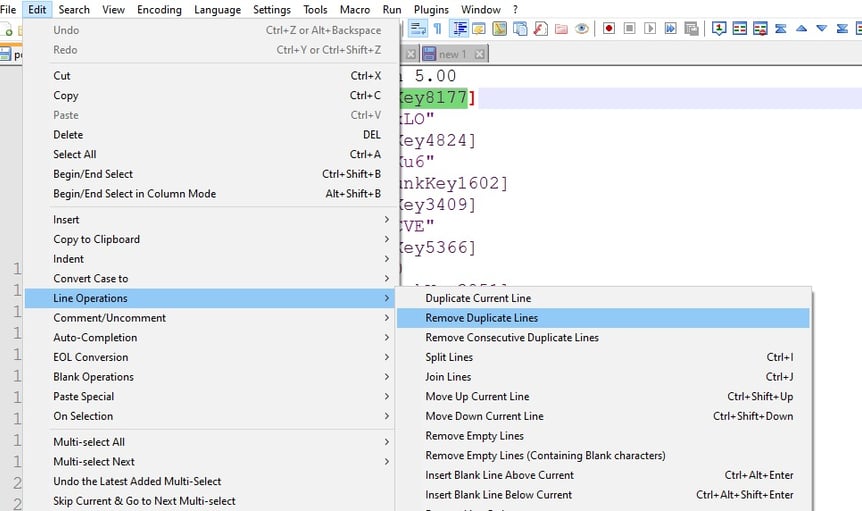Open the Language menu
Screen dimensions: 862x511
[x=217, y=9]
